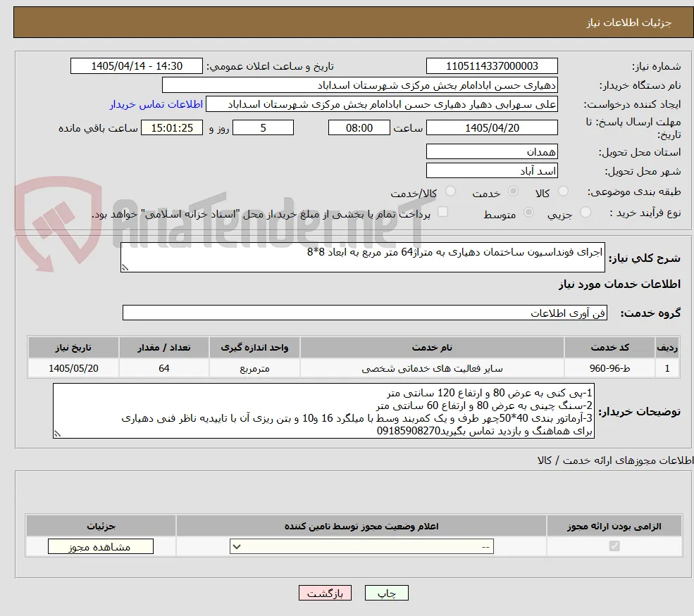This screenshot has height=616, width=694.
Task: Select the متوسط purchase type radio
Action: coord(528,213)
